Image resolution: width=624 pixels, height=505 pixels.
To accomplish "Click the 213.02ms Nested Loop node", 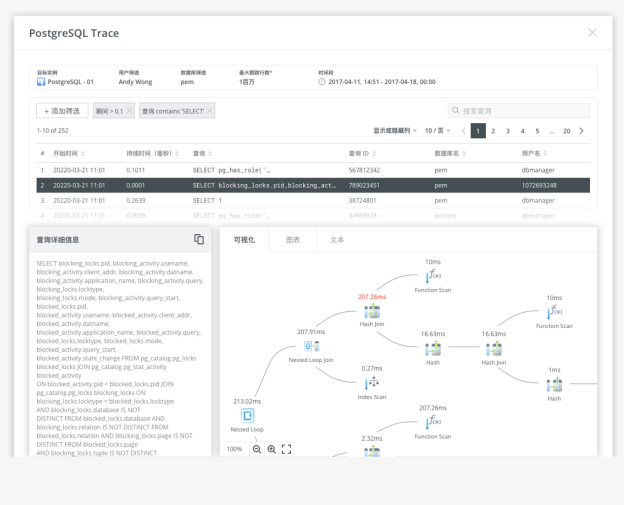I will click(x=247, y=415).
